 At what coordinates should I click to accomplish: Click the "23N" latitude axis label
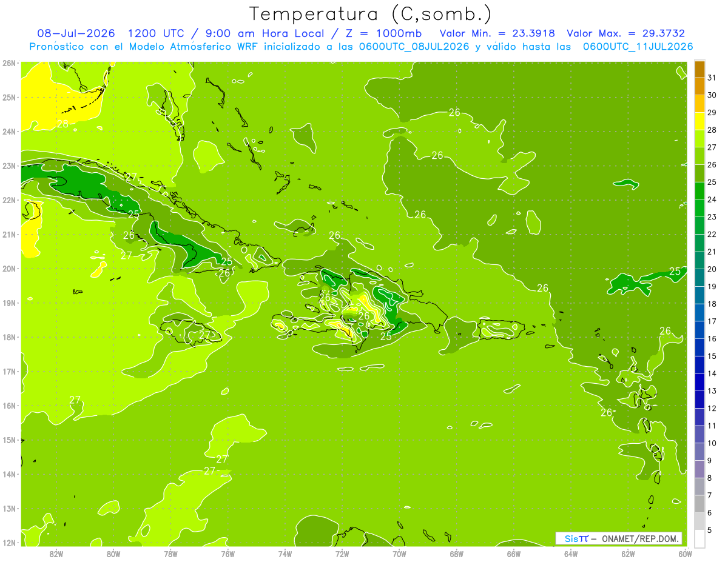(9, 166)
